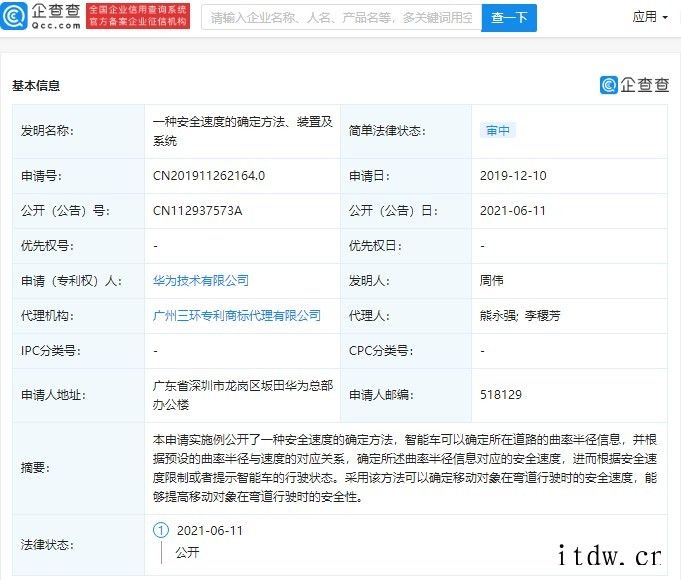Click agent names 熊永强; 李稷芳
The width and height of the screenshot is (681, 580).
[520, 315]
